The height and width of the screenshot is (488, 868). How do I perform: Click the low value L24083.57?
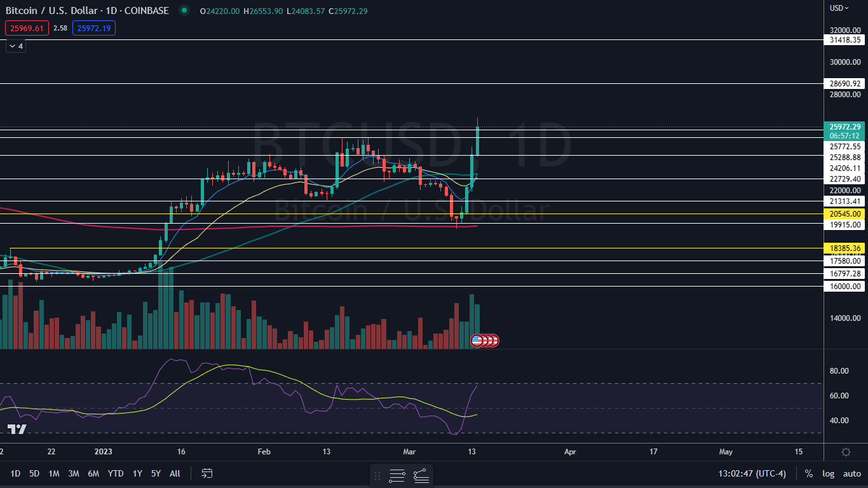(x=306, y=11)
